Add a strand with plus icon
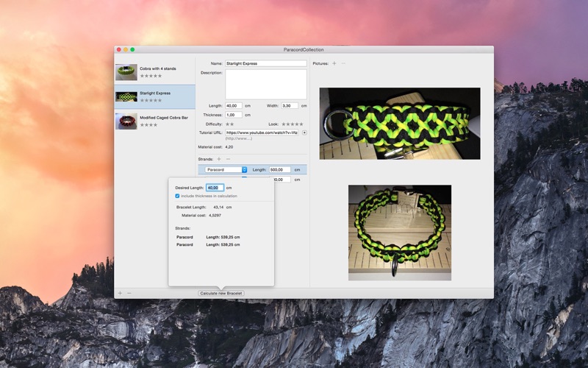The image size is (588, 368). pos(219,159)
